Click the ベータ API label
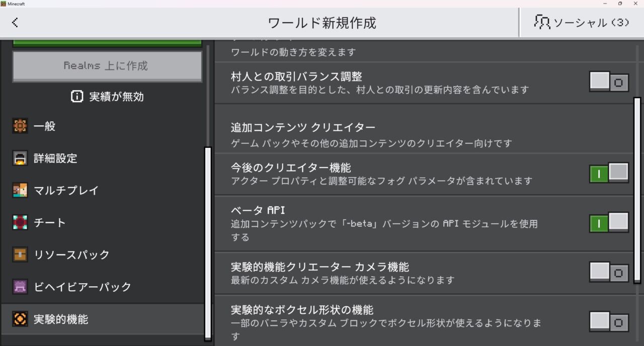 pos(258,210)
